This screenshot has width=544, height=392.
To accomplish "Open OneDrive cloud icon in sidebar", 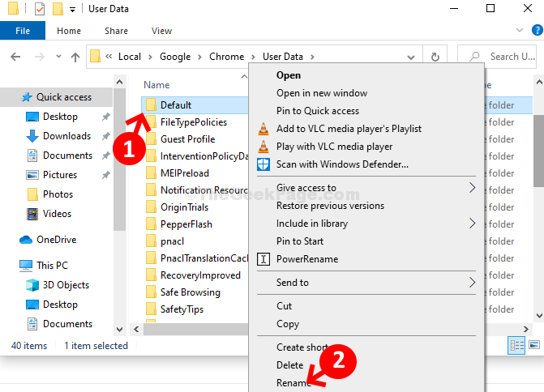I will (25, 240).
